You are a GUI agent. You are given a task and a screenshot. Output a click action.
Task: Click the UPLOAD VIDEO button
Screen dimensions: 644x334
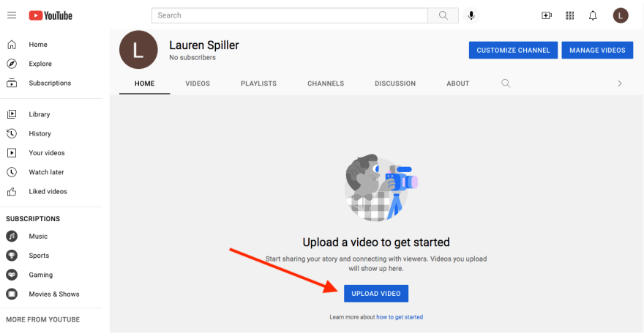coord(376,293)
